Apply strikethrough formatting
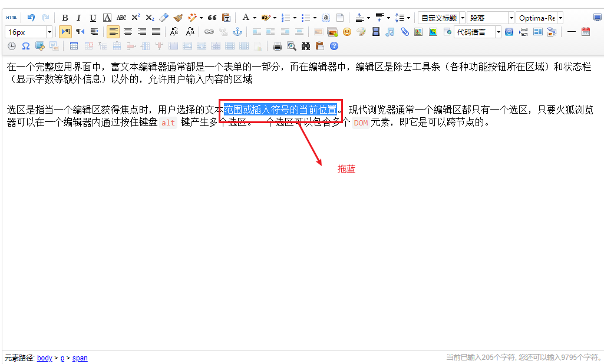This screenshot has width=604, height=364. [121, 18]
